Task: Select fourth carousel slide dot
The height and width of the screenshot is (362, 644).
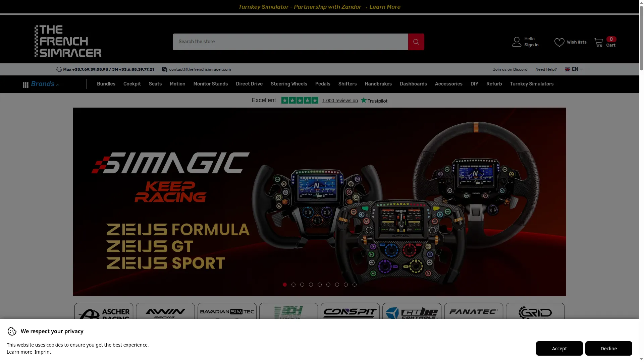Action: [x=311, y=285]
